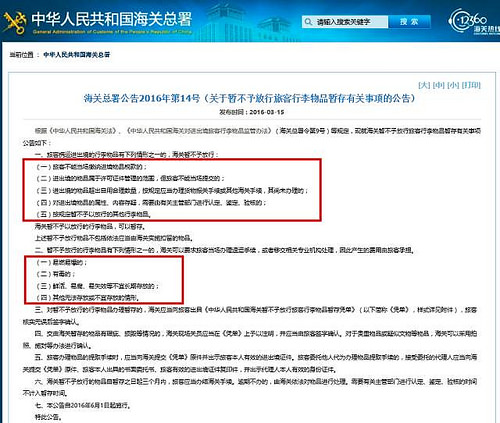Set font size to 大 (large)
500x423 pixels.
tap(424, 85)
